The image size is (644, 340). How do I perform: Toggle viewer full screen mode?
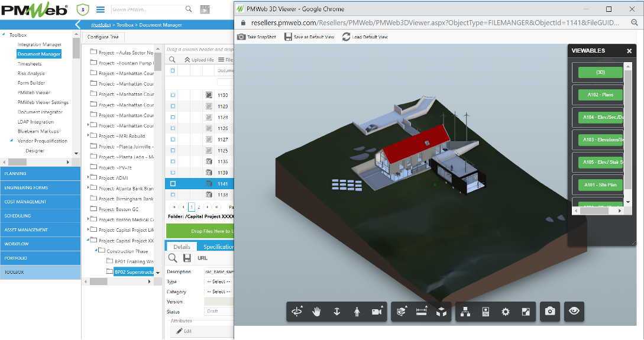point(526,312)
